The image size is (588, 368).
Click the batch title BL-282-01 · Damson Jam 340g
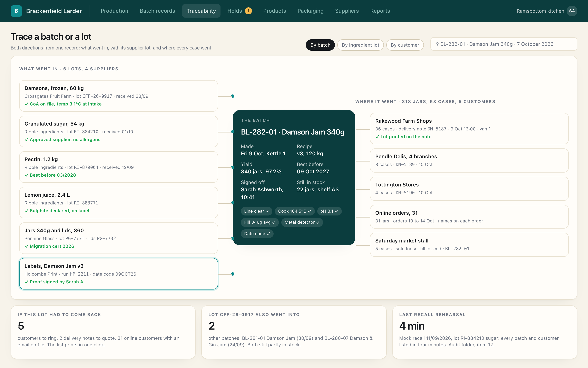(293, 132)
